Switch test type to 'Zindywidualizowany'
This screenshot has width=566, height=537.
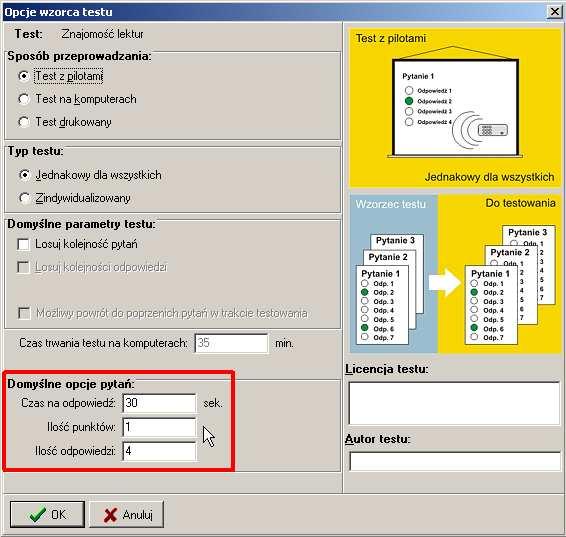pos(24,198)
